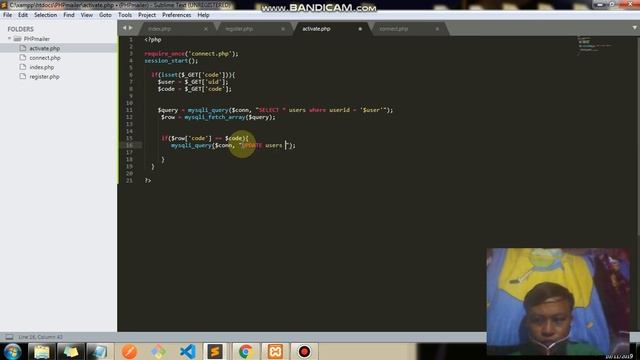Image resolution: width=640 pixels, height=360 pixels.
Task: Toggle sidebar with status bar panel icon
Action: point(9,337)
